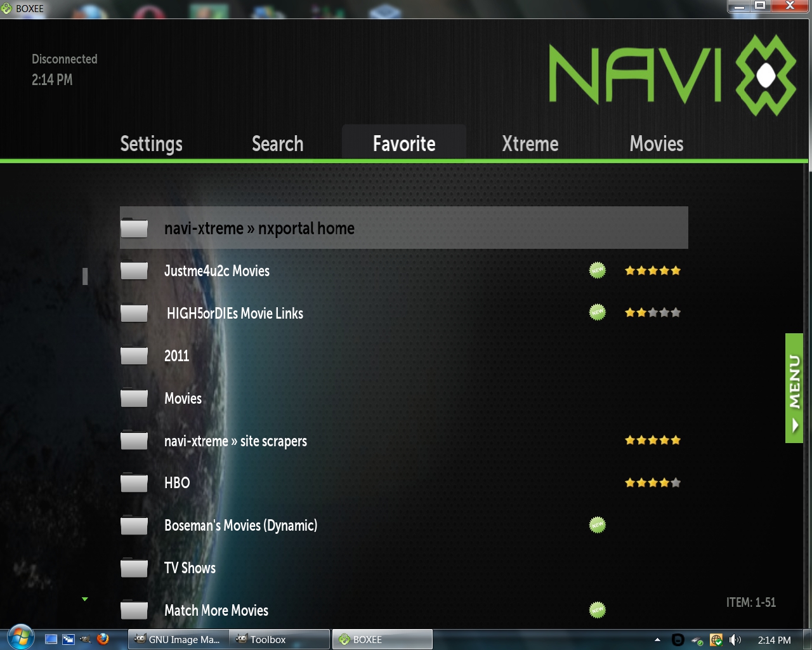Click the folder icon next to 2011
This screenshot has height=650, width=812.
[134, 355]
